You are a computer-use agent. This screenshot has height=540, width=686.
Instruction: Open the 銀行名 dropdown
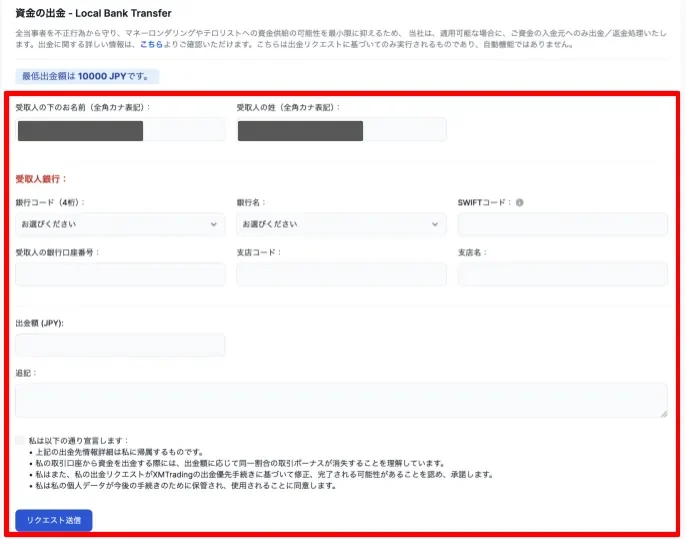point(341,224)
